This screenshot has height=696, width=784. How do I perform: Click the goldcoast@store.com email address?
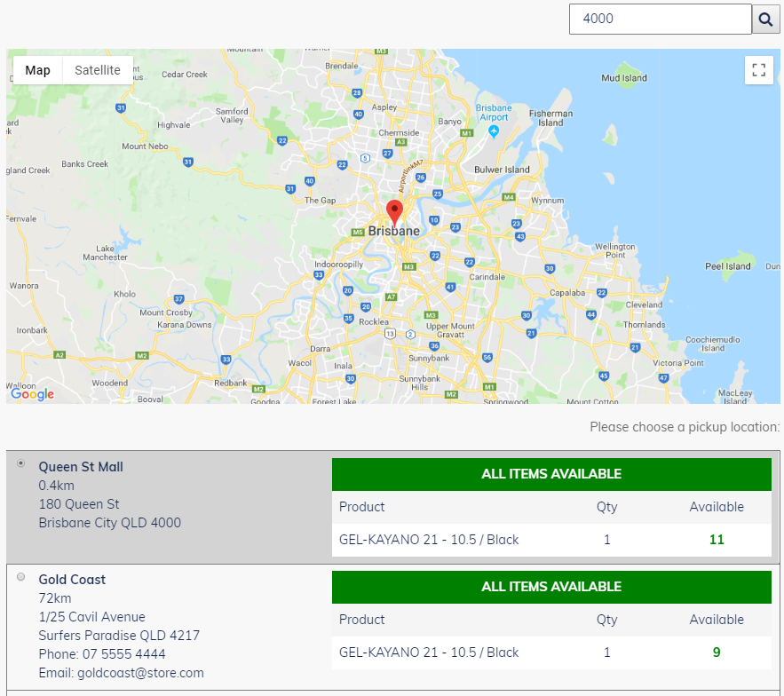pyautogui.click(x=140, y=673)
